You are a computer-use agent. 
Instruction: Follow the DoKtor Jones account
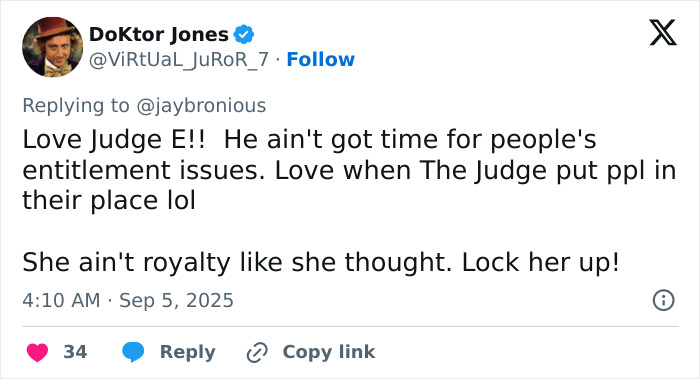(x=321, y=59)
